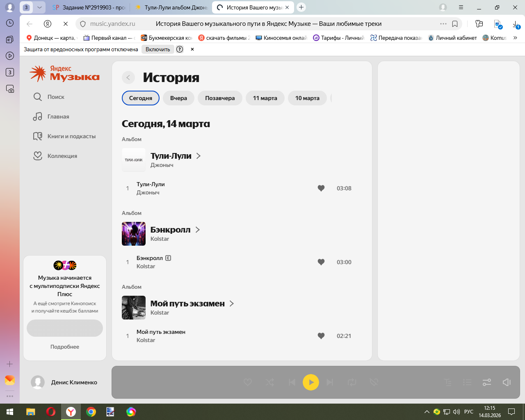The height and width of the screenshot is (420, 525).
Task: Open the mail icon in browser side panel
Action: (10, 380)
